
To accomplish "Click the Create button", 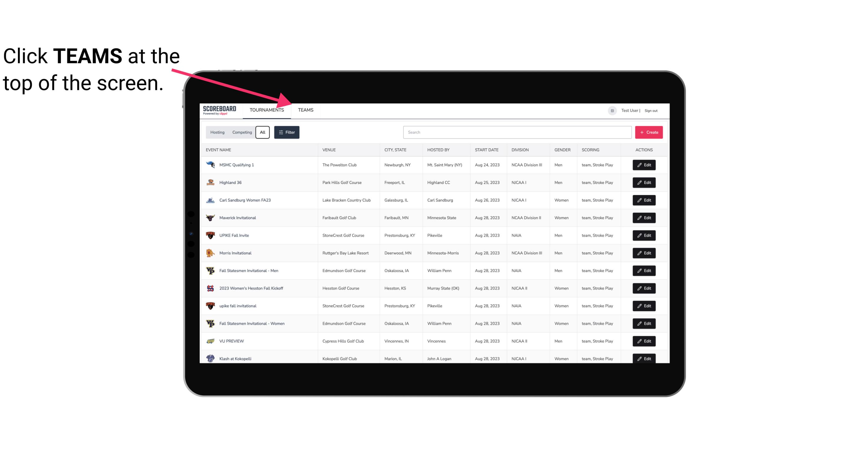I will click(648, 132).
